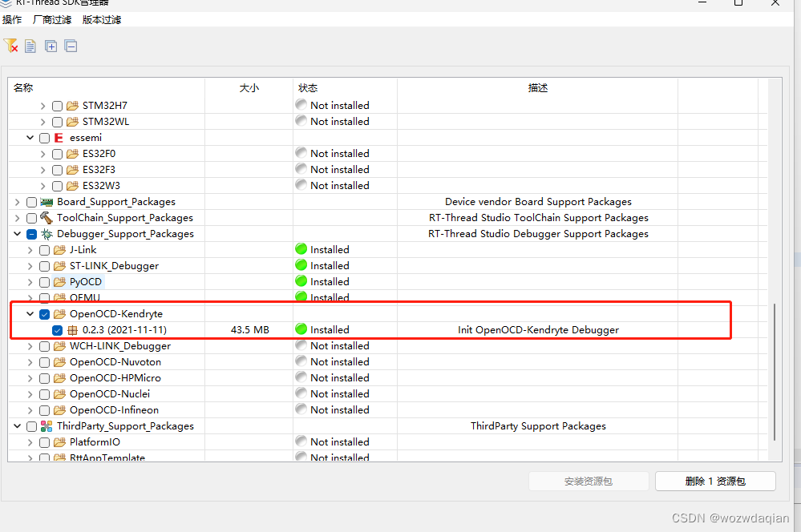This screenshot has width=801, height=532.
Task: Click the OpenOCD-Kendryte folder icon
Action: [60, 314]
